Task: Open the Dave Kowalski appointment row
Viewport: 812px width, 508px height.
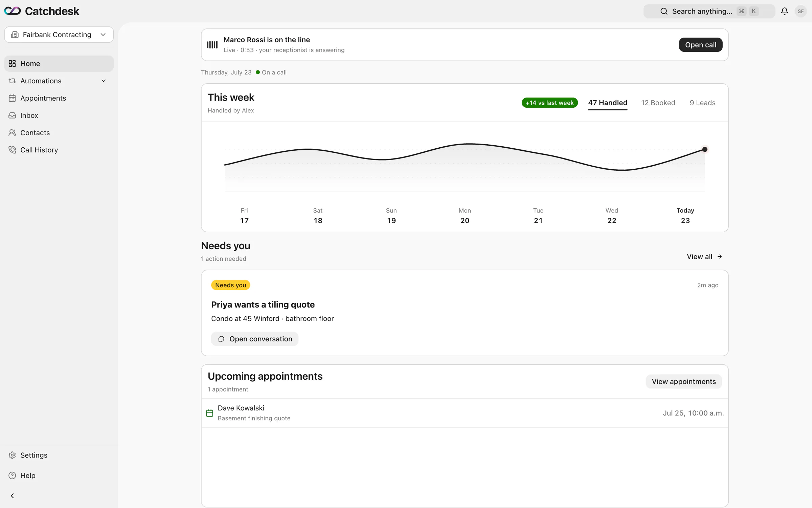Action: (465, 413)
